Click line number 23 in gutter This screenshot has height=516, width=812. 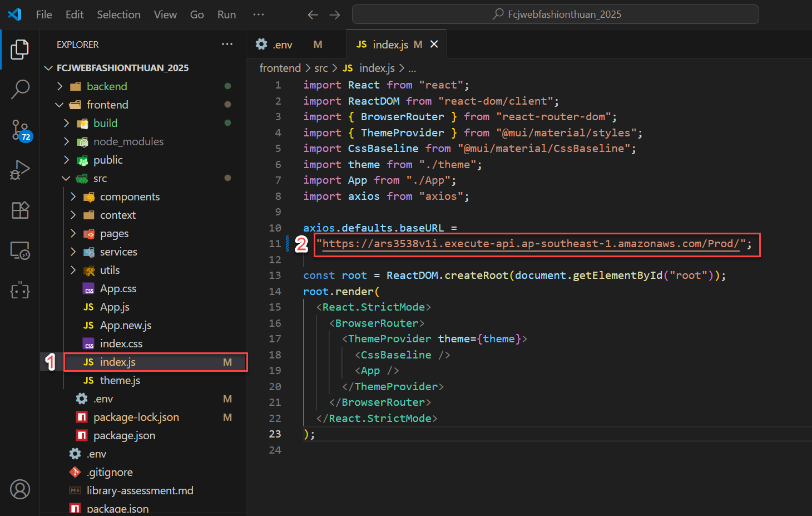[x=275, y=434]
